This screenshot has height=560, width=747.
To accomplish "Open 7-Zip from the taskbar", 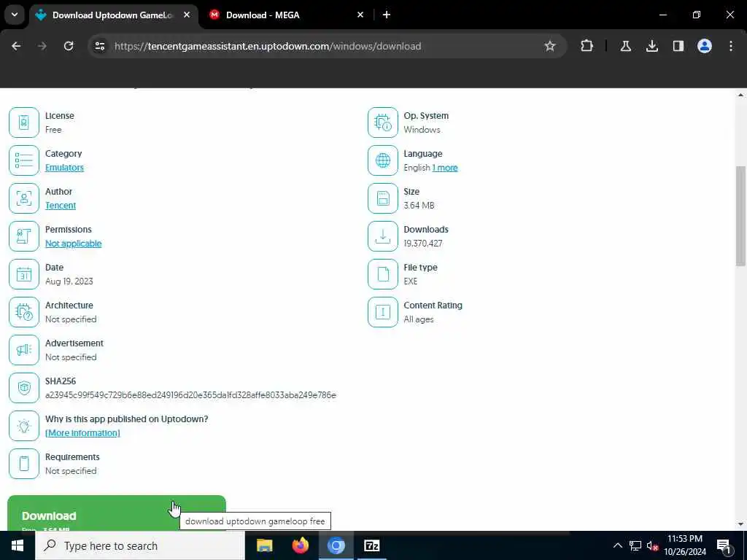I will coord(371,545).
